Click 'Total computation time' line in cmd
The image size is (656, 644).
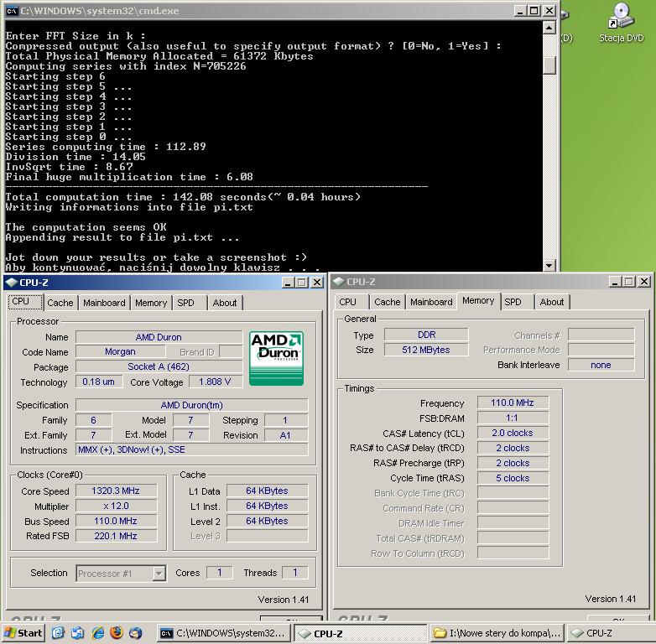183,197
